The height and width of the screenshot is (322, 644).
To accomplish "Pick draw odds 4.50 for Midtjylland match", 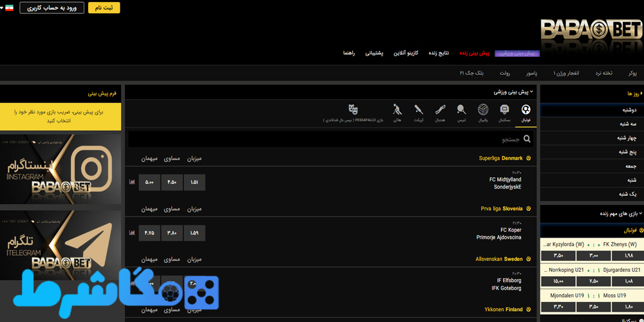I will click(x=172, y=182).
